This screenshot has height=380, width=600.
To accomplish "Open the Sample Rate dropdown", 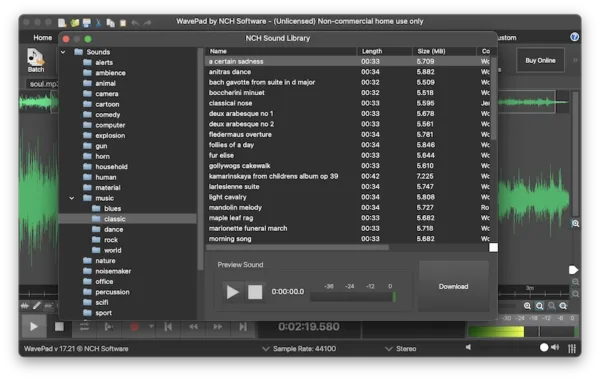I will (x=299, y=349).
